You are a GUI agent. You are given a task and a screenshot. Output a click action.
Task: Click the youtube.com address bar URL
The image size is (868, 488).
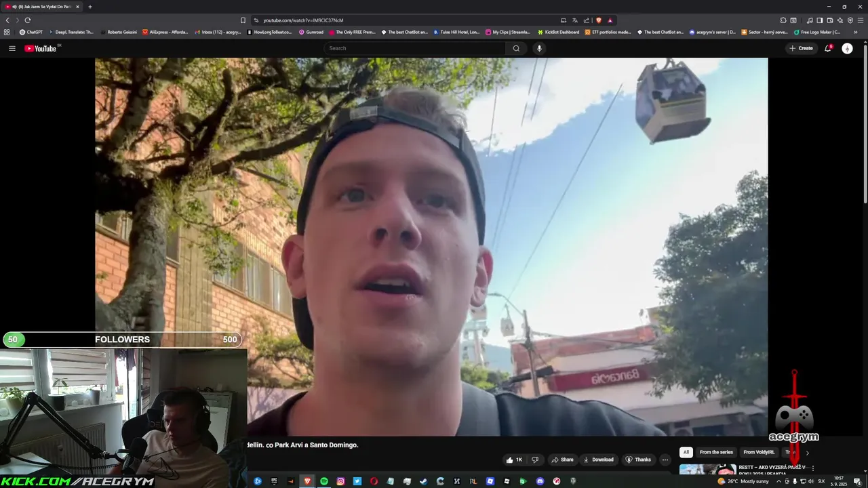pos(303,20)
